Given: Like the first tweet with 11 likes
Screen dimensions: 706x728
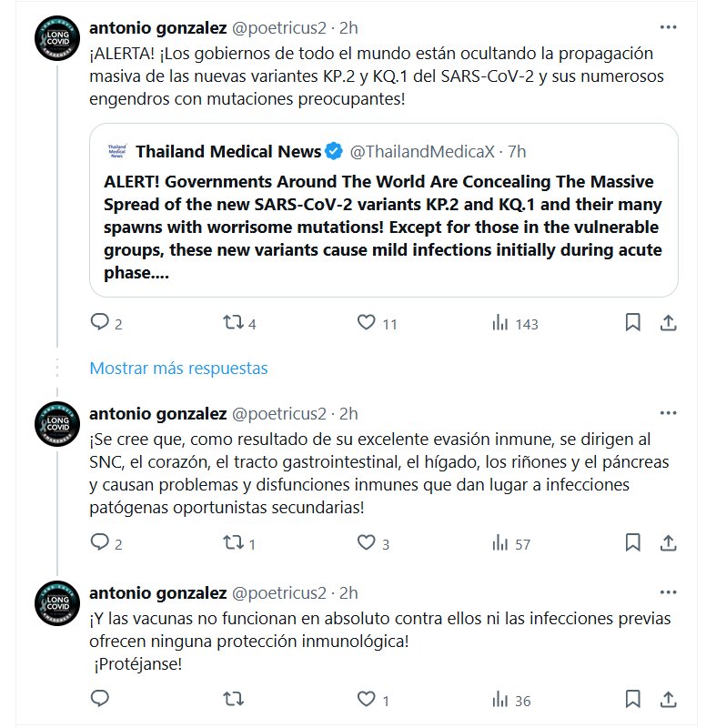Looking at the screenshot, I should (366, 322).
